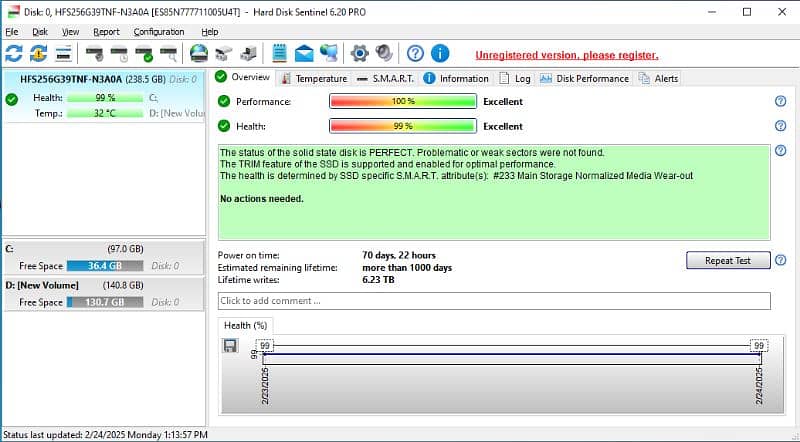
Task: Click the floppy disk save icon on health graph
Action: pyautogui.click(x=230, y=346)
